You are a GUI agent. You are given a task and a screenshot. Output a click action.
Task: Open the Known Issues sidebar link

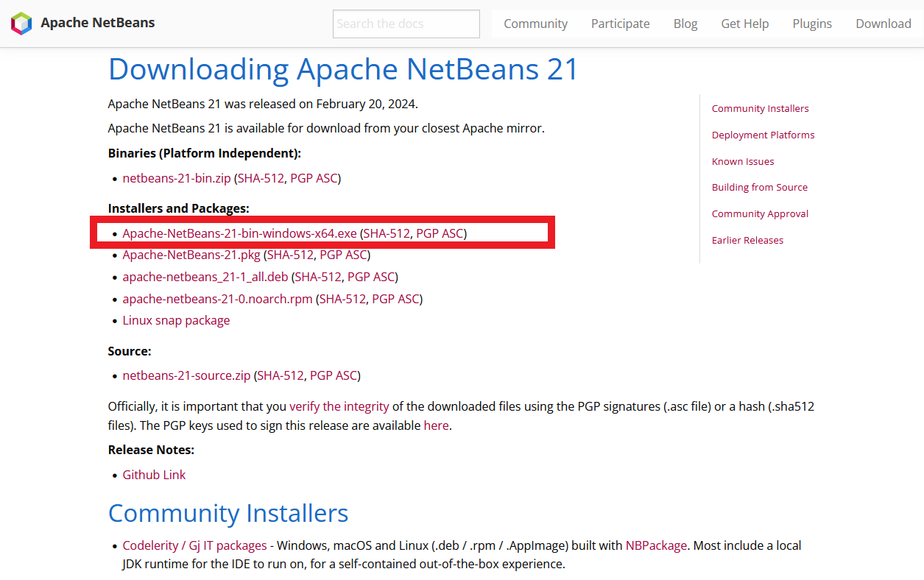(x=742, y=161)
